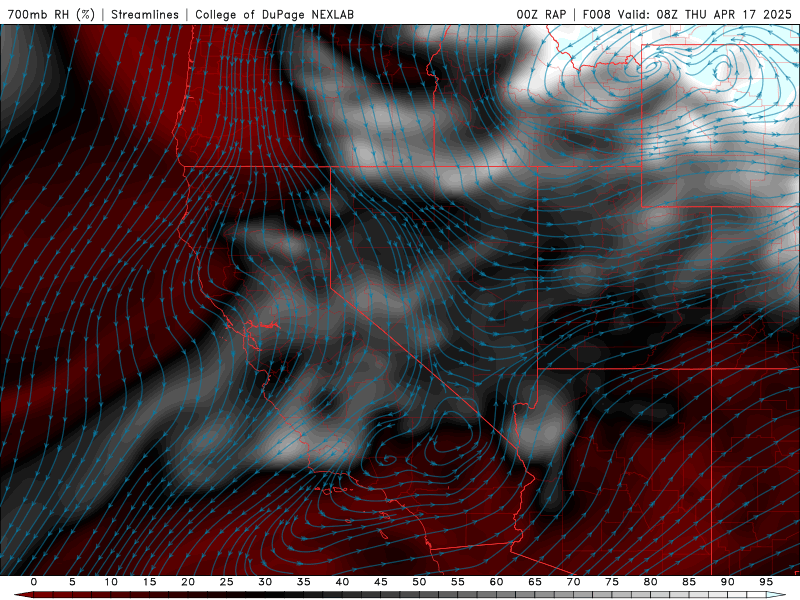Select the "Streamlines" label in the header
This screenshot has width=800, height=600.
pos(145,14)
